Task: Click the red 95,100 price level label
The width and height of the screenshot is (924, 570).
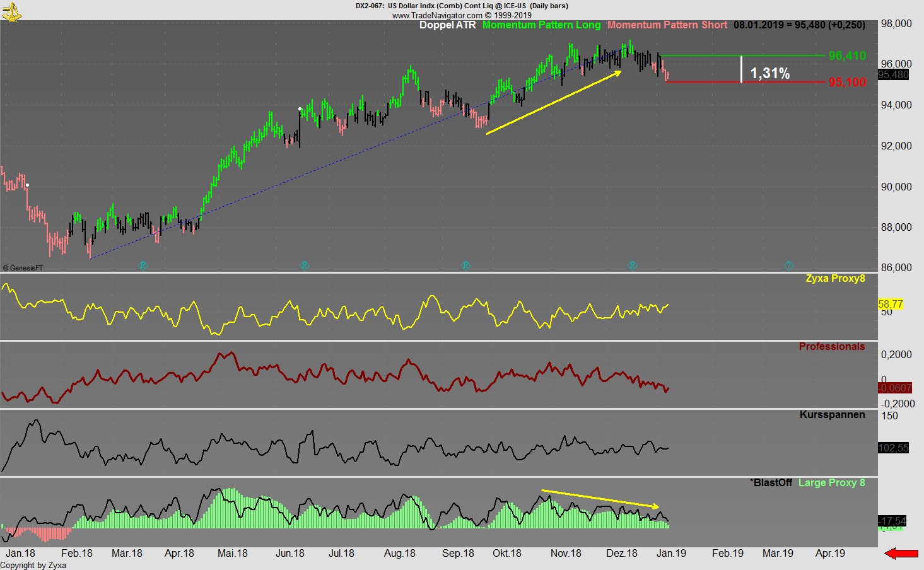Action: click(847, 83)
